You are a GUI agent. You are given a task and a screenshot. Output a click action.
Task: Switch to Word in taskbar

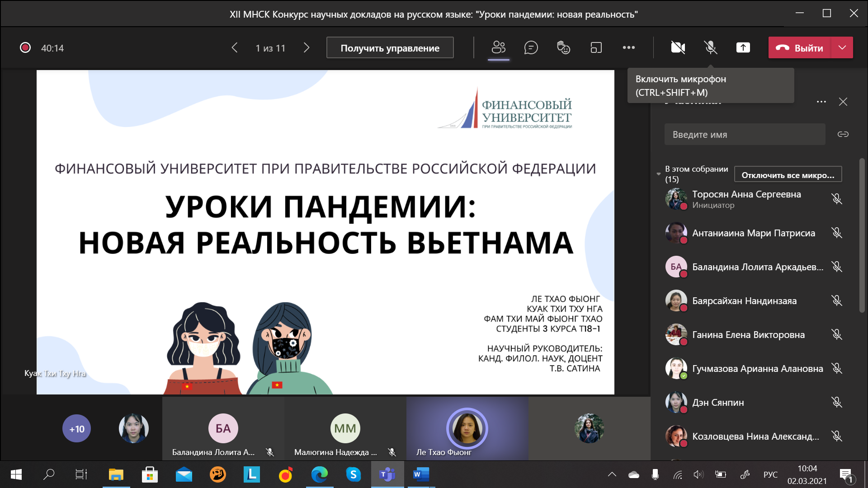point(421,474)
